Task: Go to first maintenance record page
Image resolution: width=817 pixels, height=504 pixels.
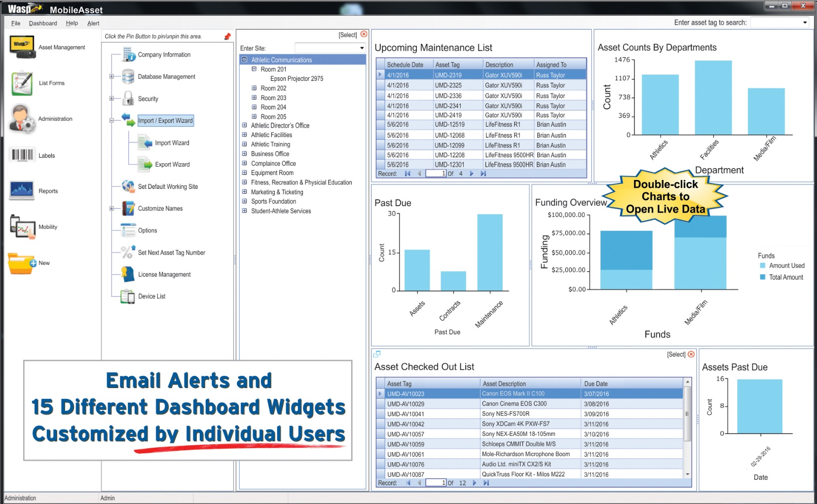Action: 408,174
